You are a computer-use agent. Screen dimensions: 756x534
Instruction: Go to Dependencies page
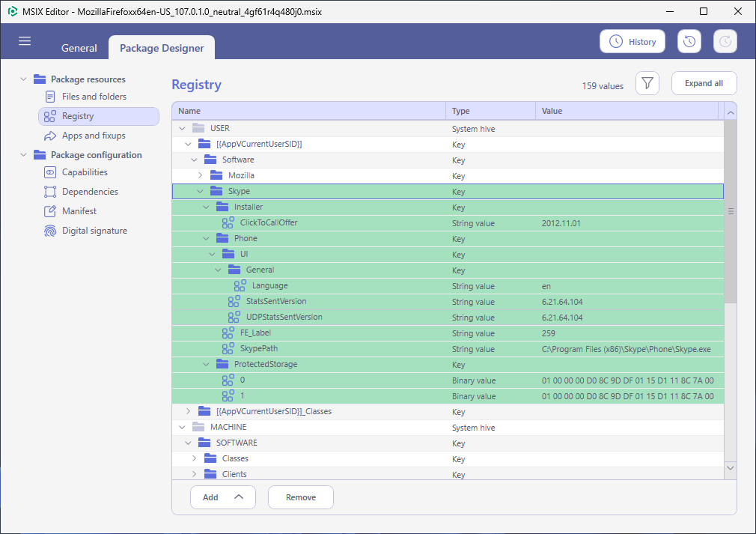(x=90, y=192)
